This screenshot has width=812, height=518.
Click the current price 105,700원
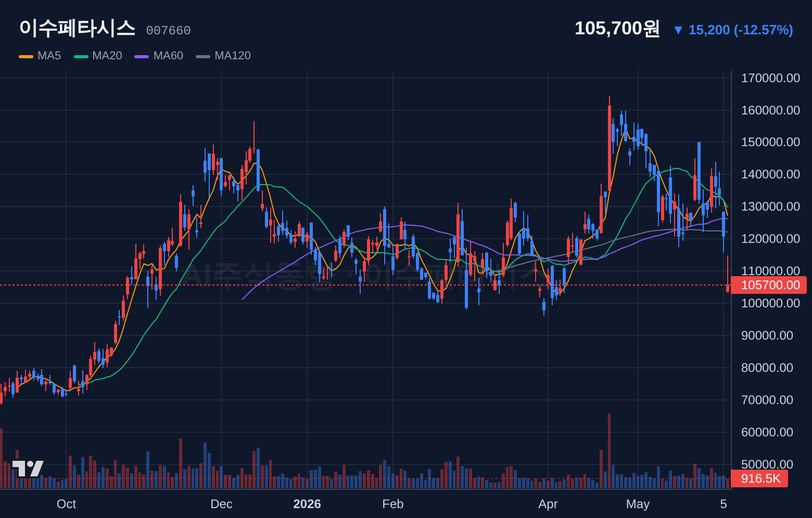pyautogui.click(x=617, y=28)
